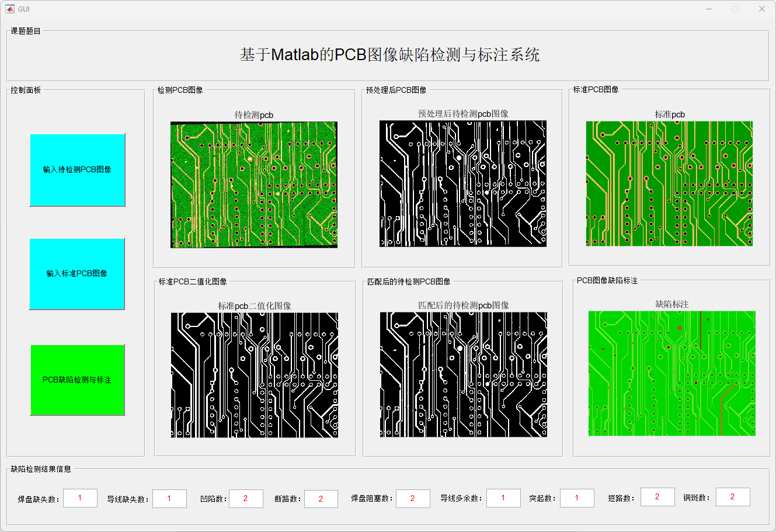Click the 待检测pcb image preview
This screenshot has width=776, height=532.
point(253,185)
